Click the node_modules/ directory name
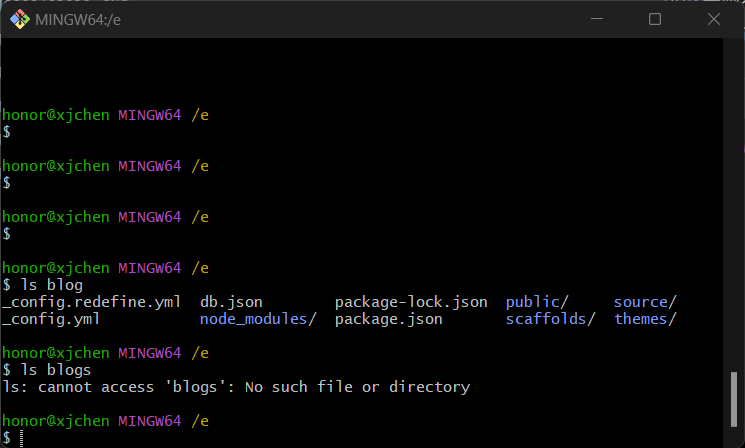 [x=258, y=319]
